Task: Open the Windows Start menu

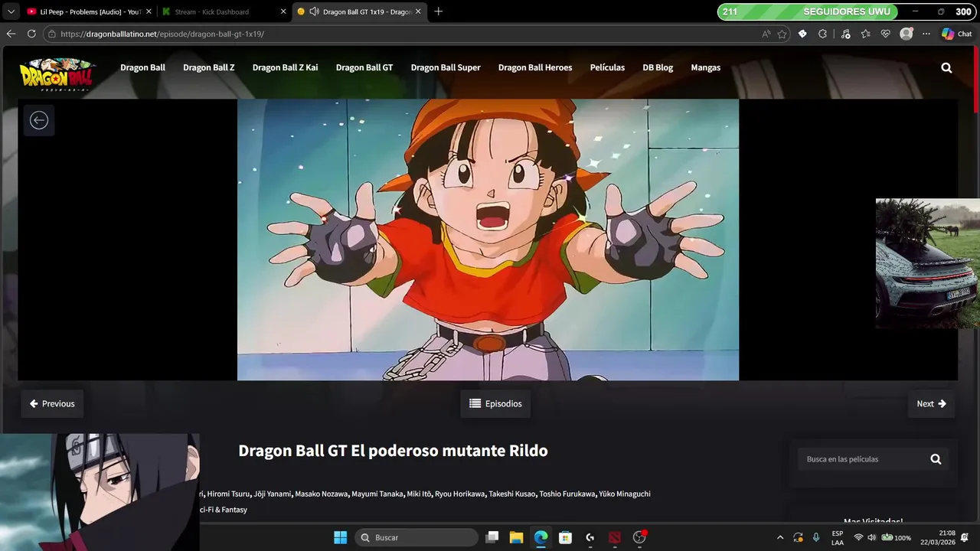Action: 340,537
